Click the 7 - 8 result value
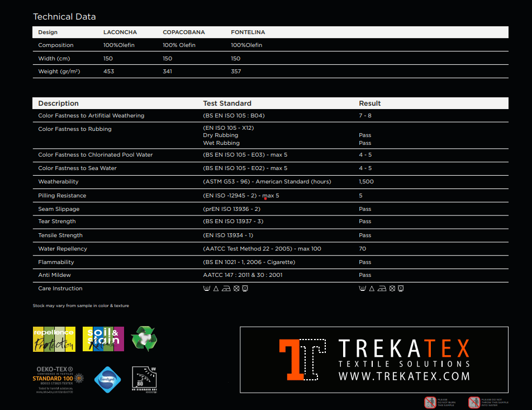The height and width of the screenshot is (410, 532). [365, 115]
